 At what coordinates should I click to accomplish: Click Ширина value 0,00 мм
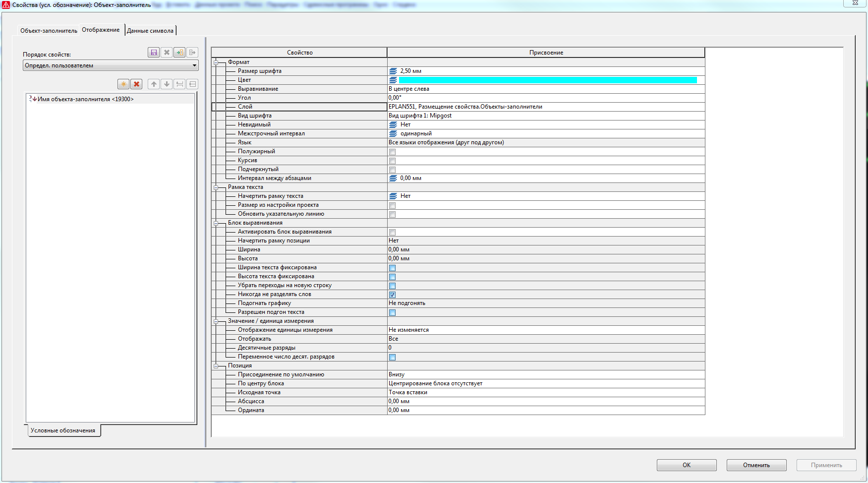pos(546,249)
